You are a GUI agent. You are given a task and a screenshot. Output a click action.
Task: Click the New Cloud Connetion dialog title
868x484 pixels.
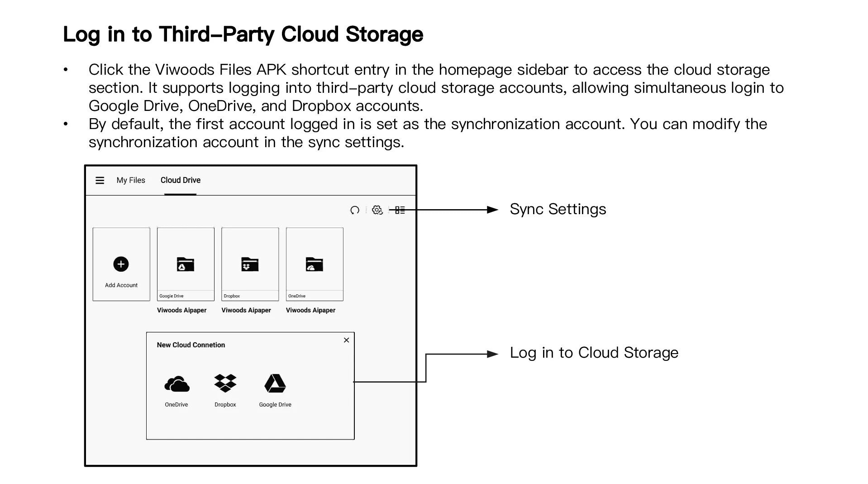coord(191,345)
